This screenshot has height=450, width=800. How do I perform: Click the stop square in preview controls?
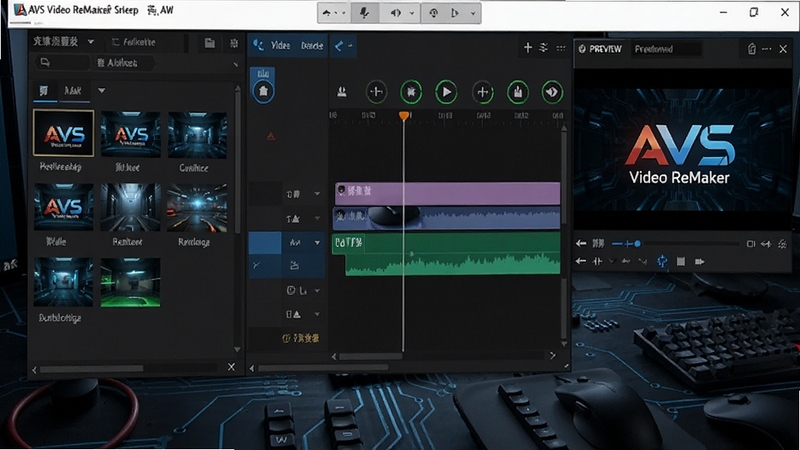tap(681, 261)
